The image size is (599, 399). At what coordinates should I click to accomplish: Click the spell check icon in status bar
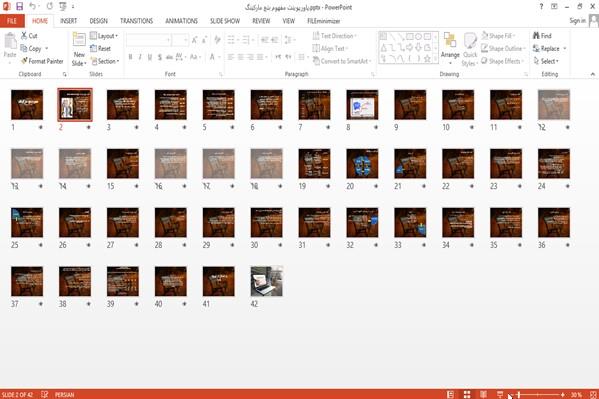tap(45, 394)
